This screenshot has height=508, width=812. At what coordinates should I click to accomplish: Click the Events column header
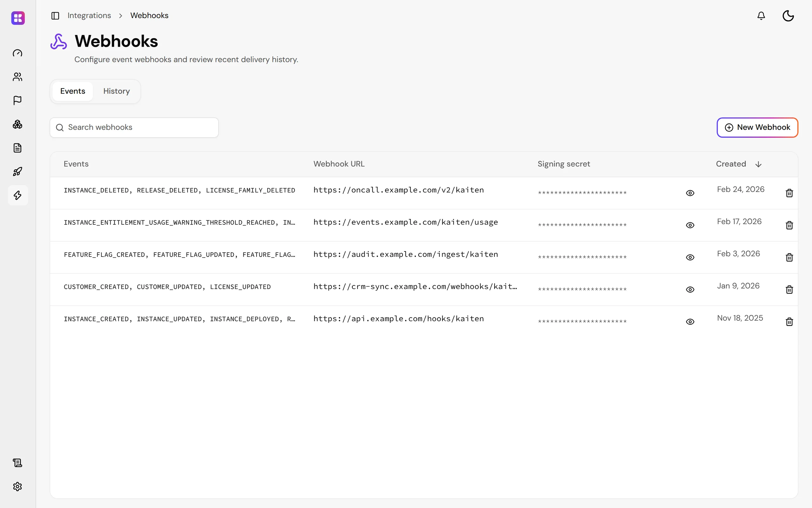(76, 164)
